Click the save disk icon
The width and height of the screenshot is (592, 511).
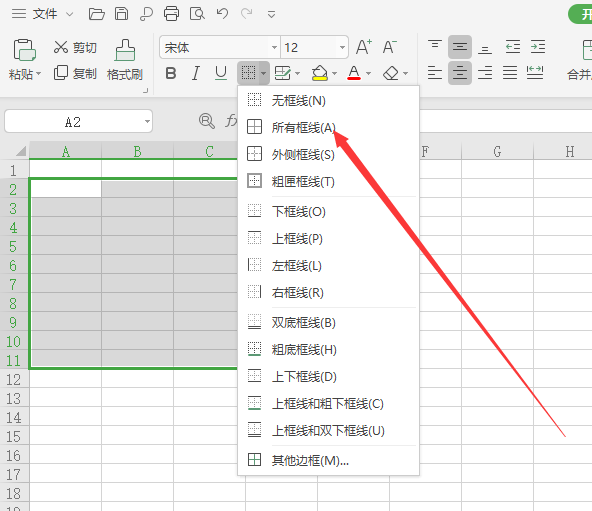[x=122, y=14]
